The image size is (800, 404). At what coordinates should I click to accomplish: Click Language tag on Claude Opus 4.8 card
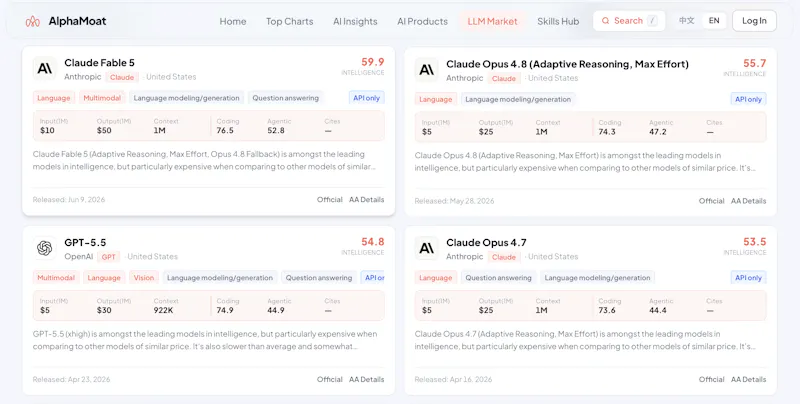435,99
